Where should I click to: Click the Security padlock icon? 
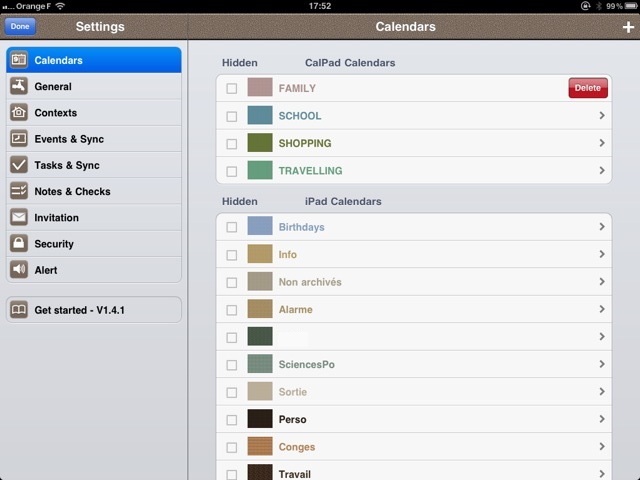pos(18,244)
